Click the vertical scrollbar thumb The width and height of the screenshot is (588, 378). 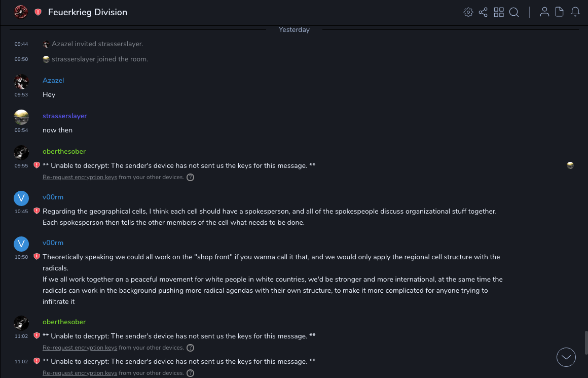pyautogui.click(x=585, y=342)
